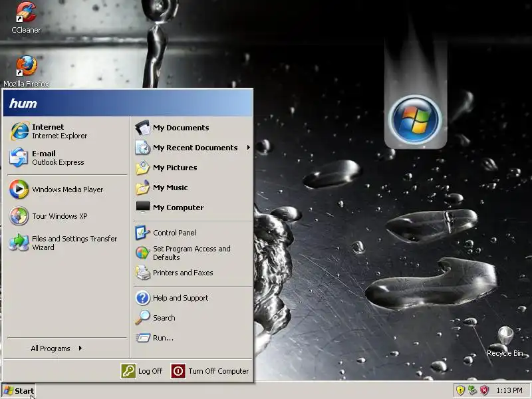Click the red shield alert tray icon
Image resolution: width=532 pixels, height=399 pixels.
click(485, 390)
